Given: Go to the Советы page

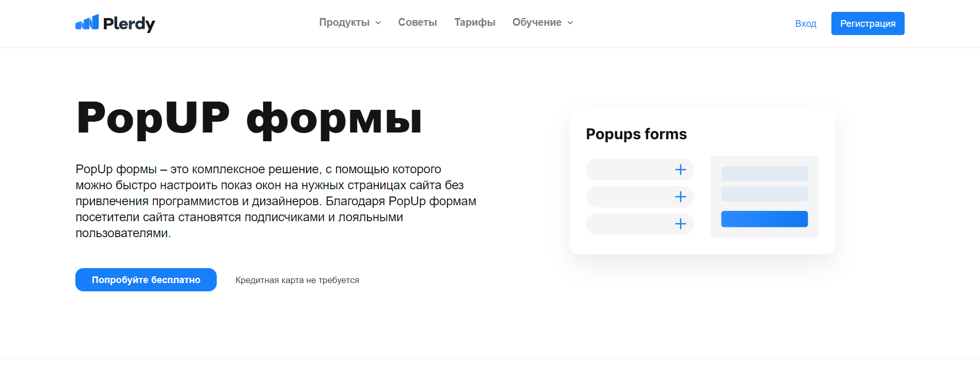Looking at the screenshot, I should pos(417,22).
